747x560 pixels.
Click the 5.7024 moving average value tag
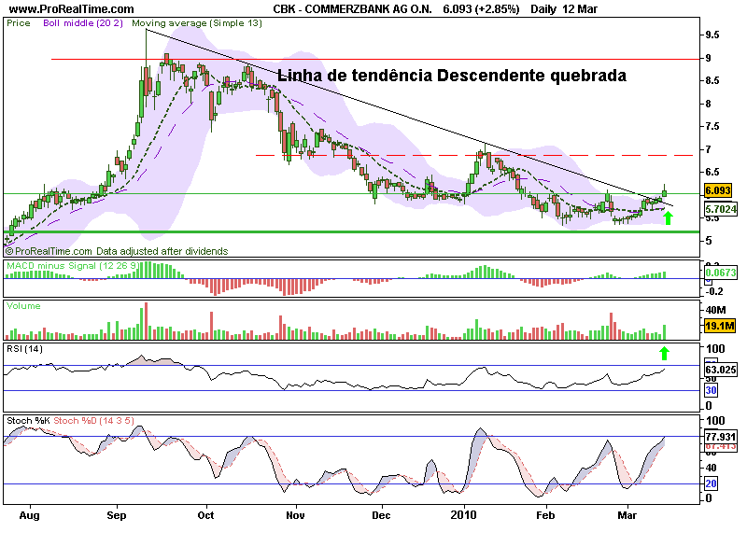point(721,209)
